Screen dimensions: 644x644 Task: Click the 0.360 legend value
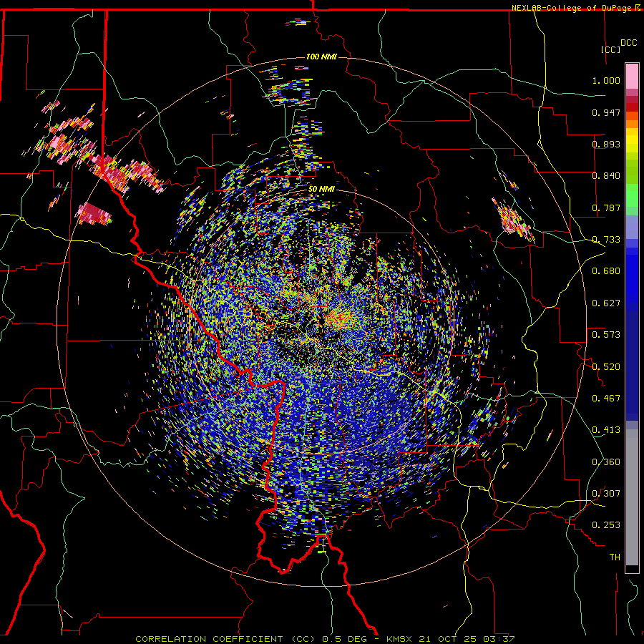606,462
